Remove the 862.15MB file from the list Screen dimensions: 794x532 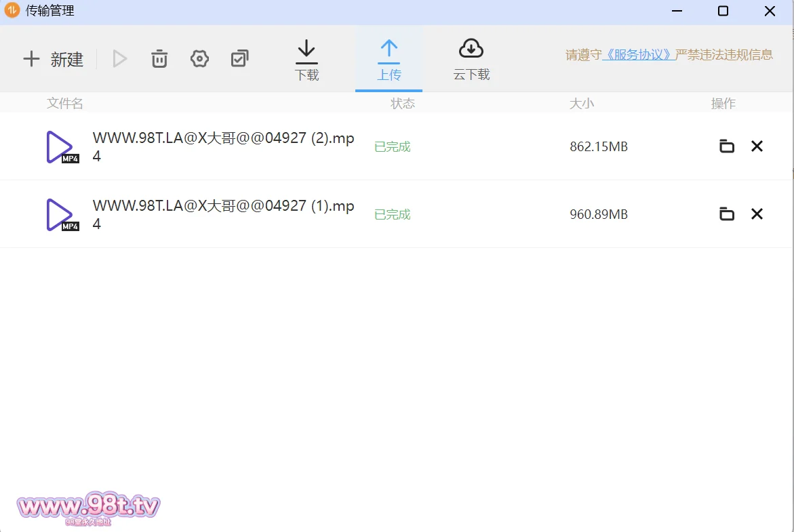click(x=757, y=146)
